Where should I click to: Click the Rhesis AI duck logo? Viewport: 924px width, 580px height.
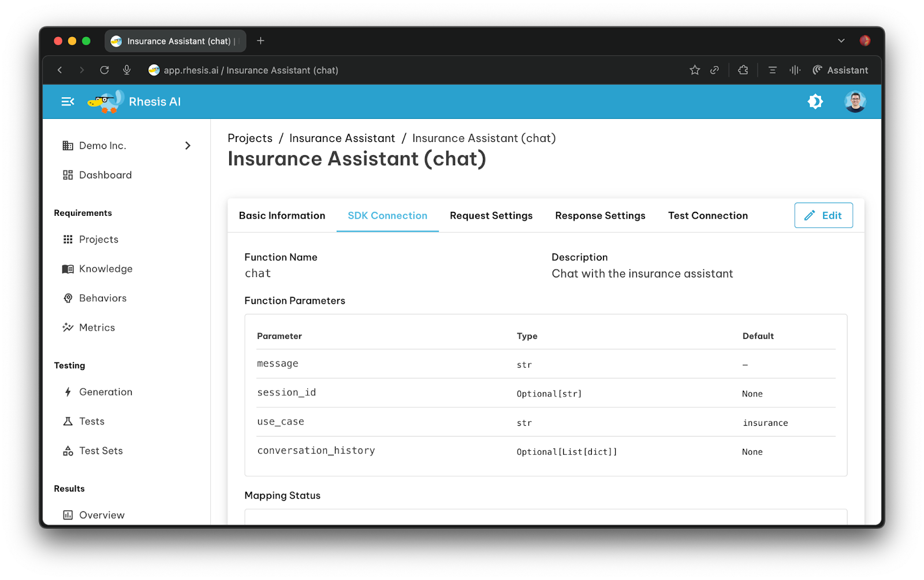106,102
